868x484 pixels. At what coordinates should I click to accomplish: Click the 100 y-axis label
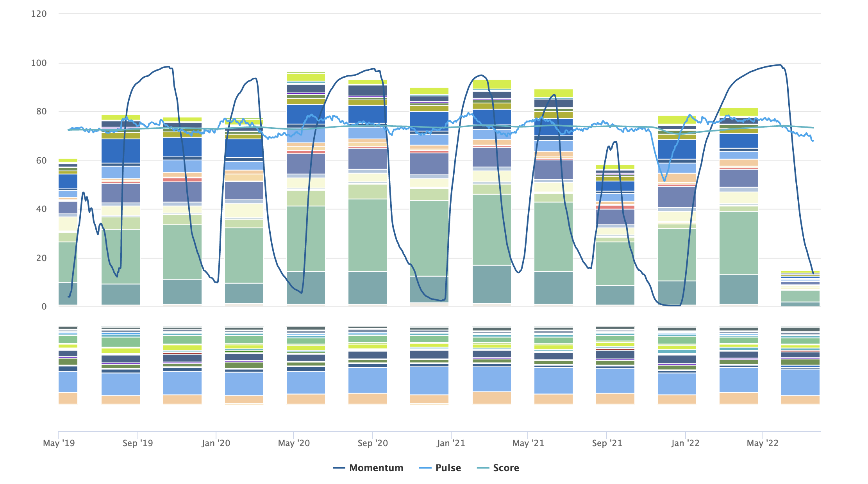point(39,63)
